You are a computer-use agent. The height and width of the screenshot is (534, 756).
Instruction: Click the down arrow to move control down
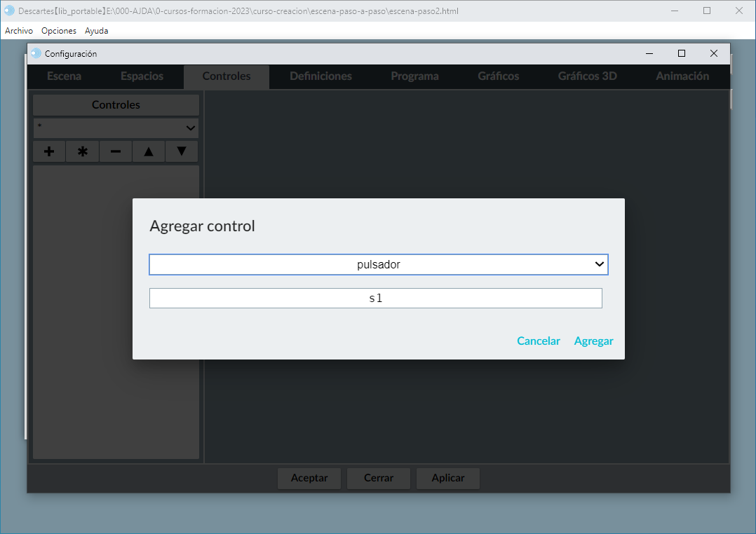tap(182, 151)
